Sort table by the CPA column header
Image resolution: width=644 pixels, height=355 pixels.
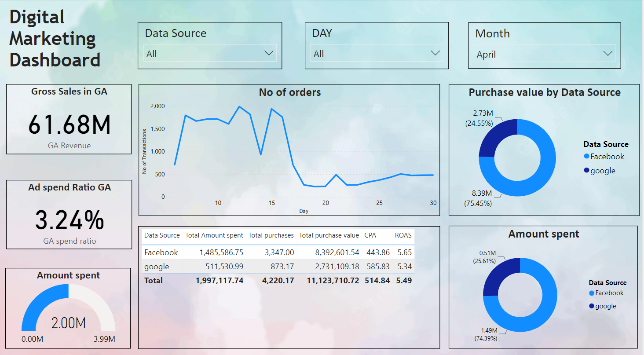click(370, 235)
